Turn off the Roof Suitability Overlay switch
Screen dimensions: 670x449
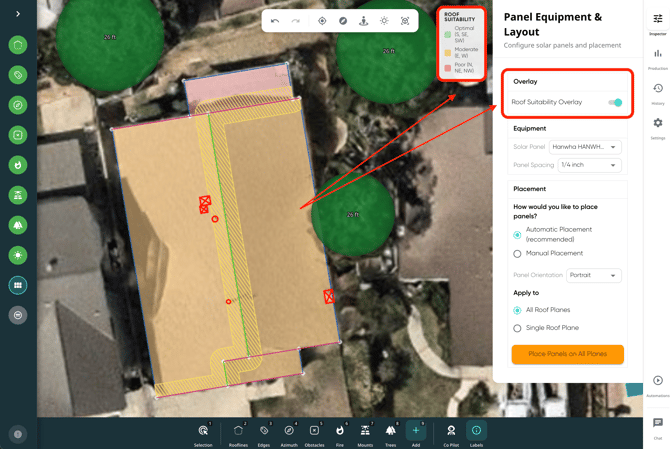(615, 102)
